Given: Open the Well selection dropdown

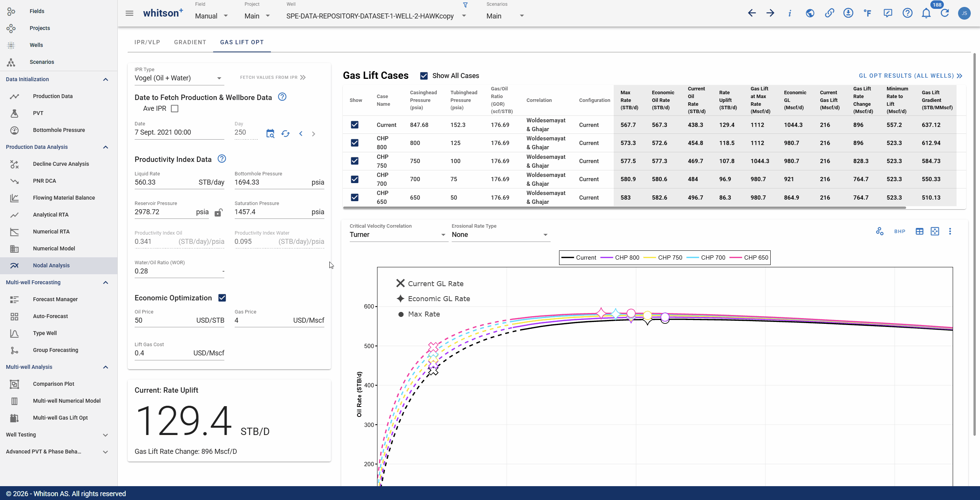Looking at the screenshot, I should point(376,16).
